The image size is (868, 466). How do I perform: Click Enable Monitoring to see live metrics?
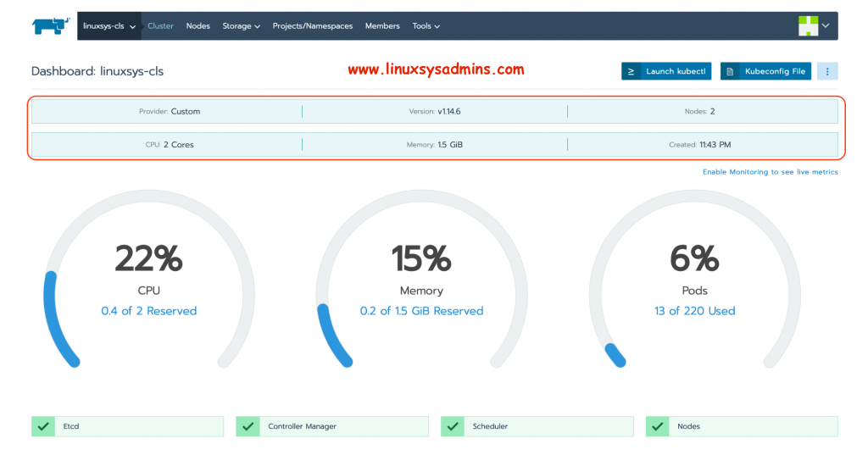(770, 172)
